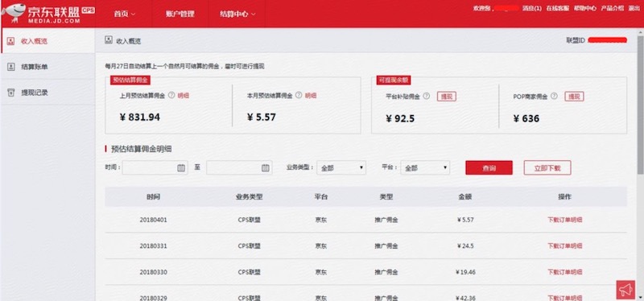
Task: Click the end date input field
Action: coord(239,167)
